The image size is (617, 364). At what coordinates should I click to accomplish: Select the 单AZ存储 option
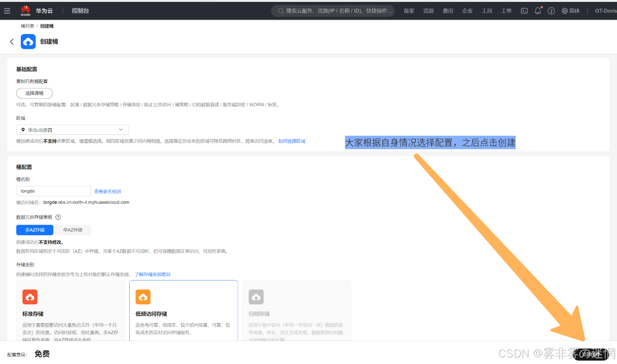tap(73, 230)
